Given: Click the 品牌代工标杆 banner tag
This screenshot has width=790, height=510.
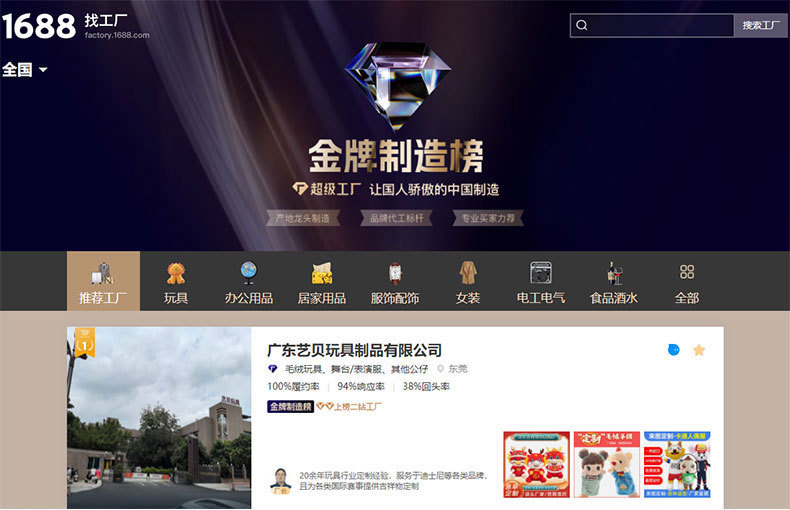Looking at the screenshot, I should pyautogui.click(x=397, y=218).
